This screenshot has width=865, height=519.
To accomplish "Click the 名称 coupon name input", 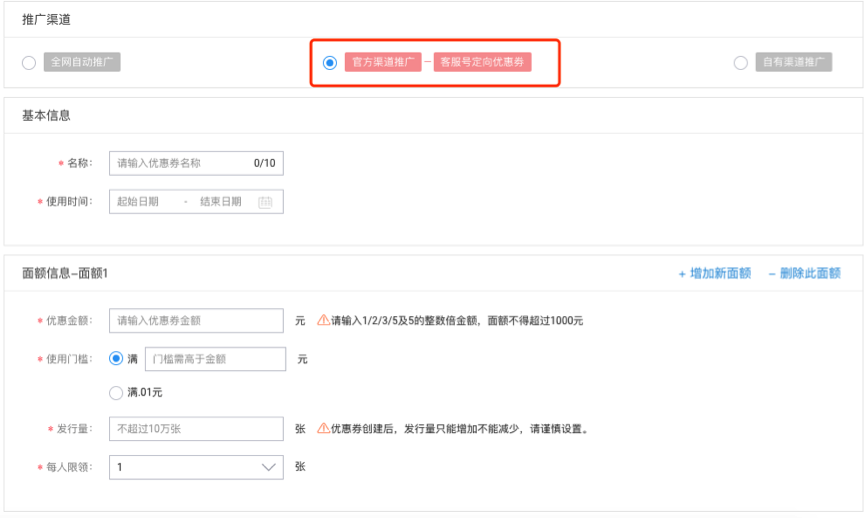I will 180,163.
